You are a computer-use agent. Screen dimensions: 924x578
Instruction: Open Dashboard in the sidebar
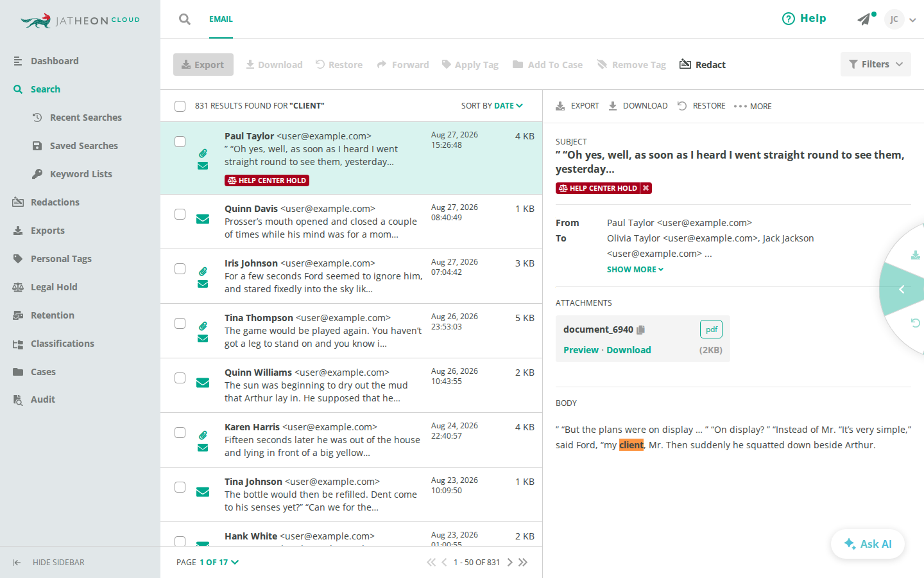tap(46, 61)
